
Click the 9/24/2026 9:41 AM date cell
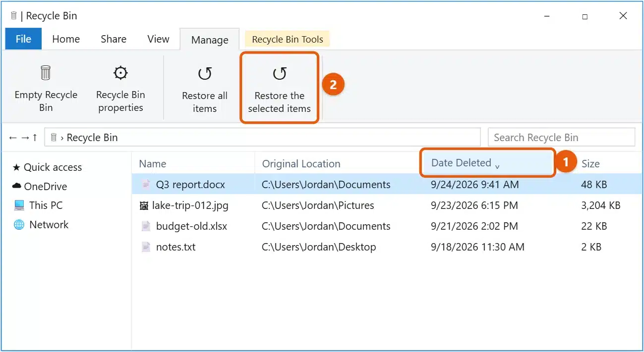click(x=475, y=185)
